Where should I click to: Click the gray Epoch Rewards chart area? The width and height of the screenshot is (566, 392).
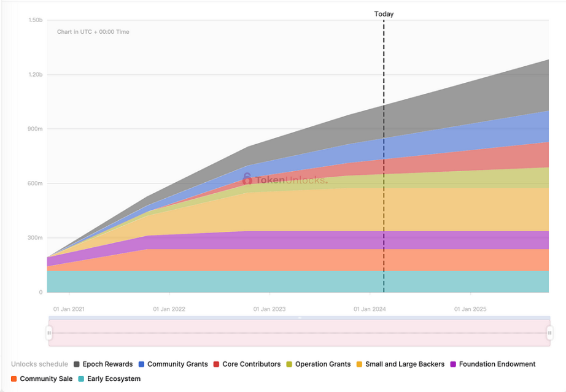point(469,104)
